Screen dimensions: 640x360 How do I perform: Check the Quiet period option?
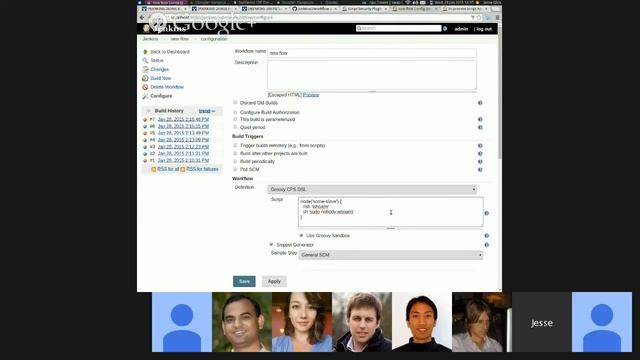(x=235, y=127)
